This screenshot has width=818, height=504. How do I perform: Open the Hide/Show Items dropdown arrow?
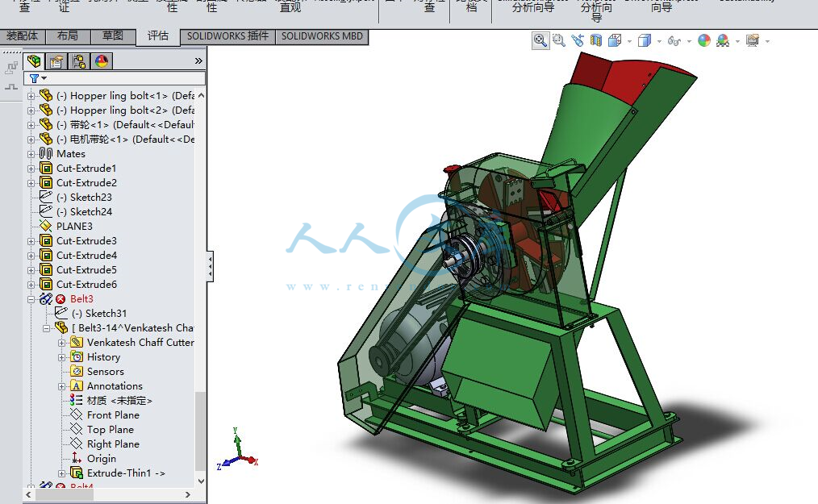click(689, 41)
